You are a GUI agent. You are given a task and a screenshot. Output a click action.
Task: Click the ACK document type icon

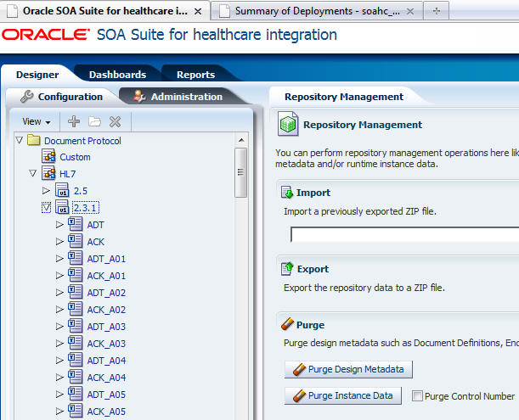[x=76, y=241]
